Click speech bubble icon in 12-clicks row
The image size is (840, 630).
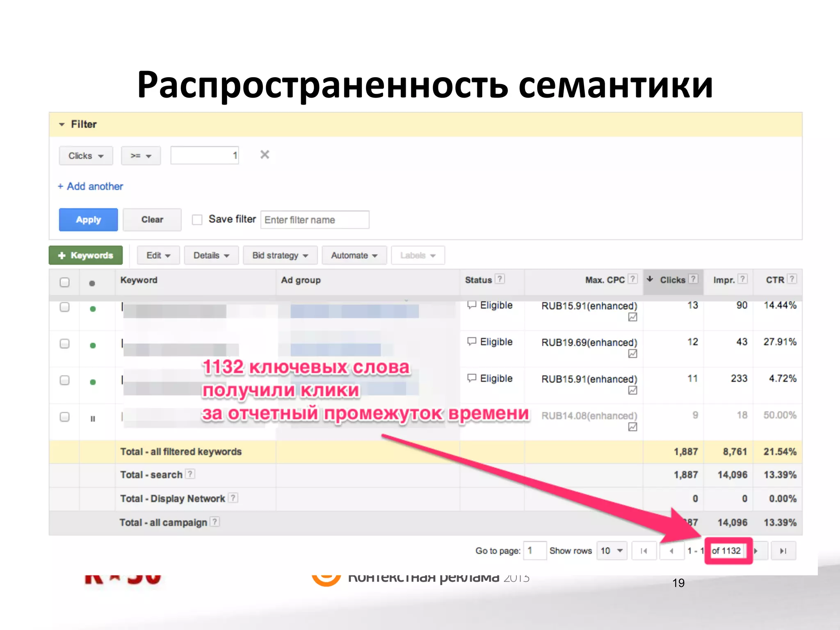472,341
